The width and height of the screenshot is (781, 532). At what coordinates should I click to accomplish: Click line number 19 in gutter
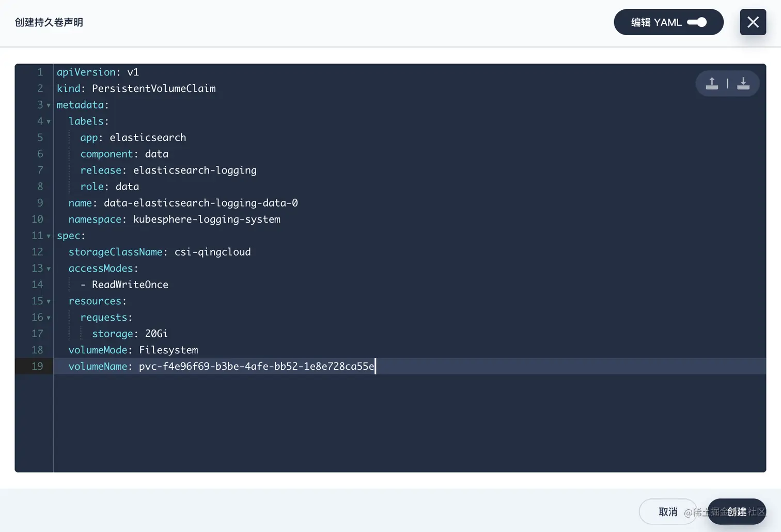tap(37, 366)
